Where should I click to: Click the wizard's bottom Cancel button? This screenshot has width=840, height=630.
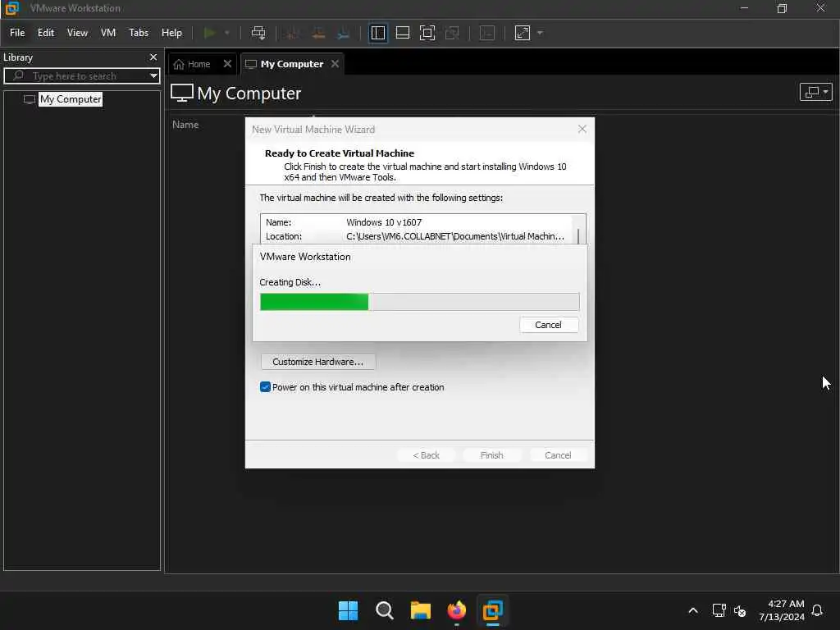pos(558,455)
